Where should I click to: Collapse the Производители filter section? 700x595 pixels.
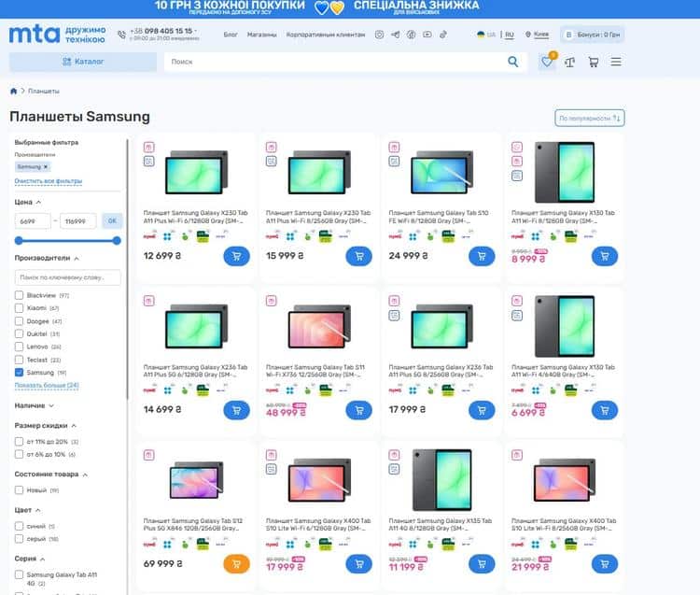[x=47, y=258]
